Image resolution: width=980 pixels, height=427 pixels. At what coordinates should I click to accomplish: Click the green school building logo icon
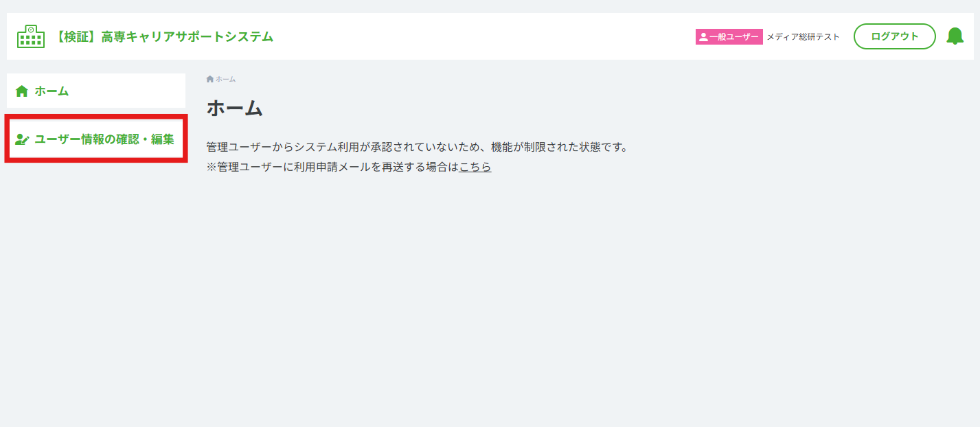tap(31, 36)
